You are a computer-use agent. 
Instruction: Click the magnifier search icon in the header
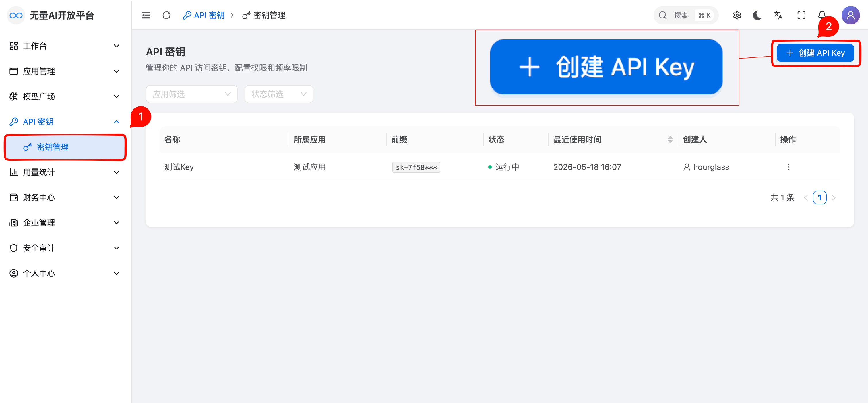[x=662, y=15]
